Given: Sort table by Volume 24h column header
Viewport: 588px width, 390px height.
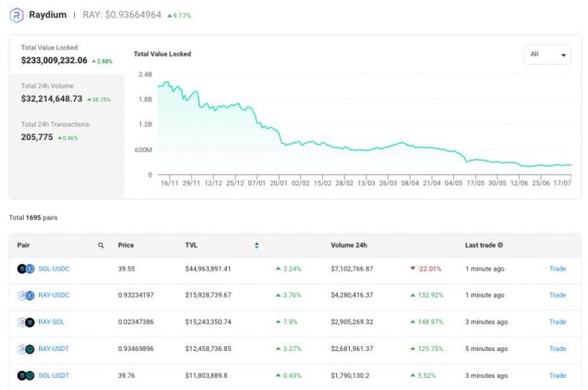Looking at the screenshot, I should point(348,245).
